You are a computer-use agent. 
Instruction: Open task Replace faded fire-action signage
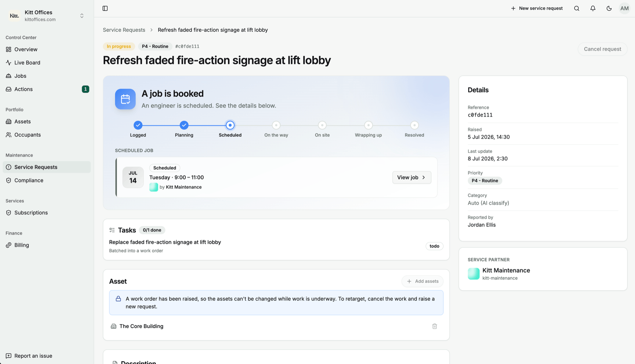(x=165, y=242)
